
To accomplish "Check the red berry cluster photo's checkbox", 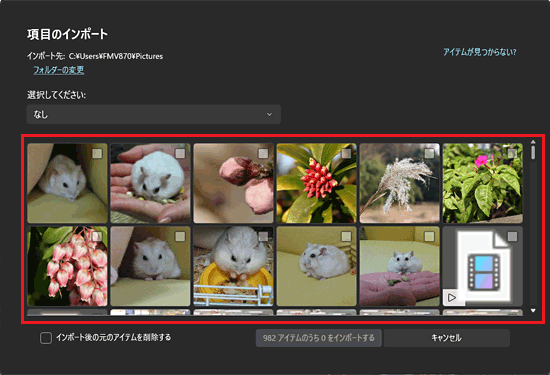I will pyautogui.click(x=346, y=154).
